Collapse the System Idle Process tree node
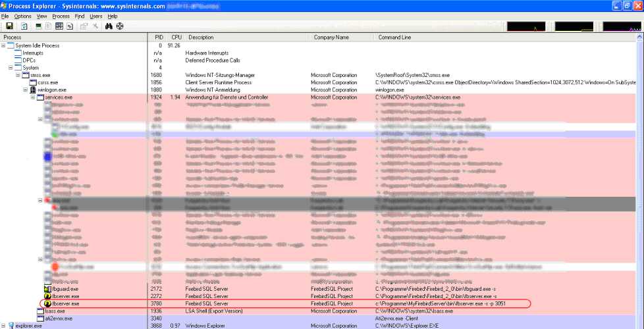Screen dimensions: 644x329 (3, 45)
